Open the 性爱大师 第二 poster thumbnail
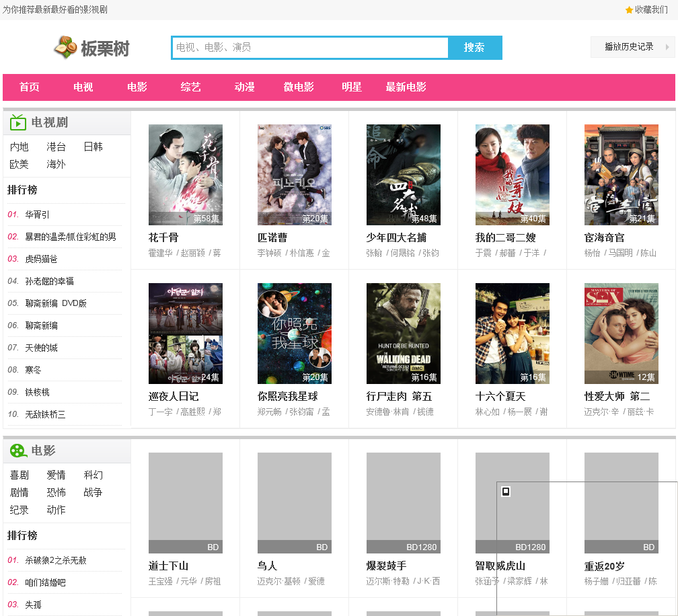Screen dimensions: 678x616 [x=621, y=334]
